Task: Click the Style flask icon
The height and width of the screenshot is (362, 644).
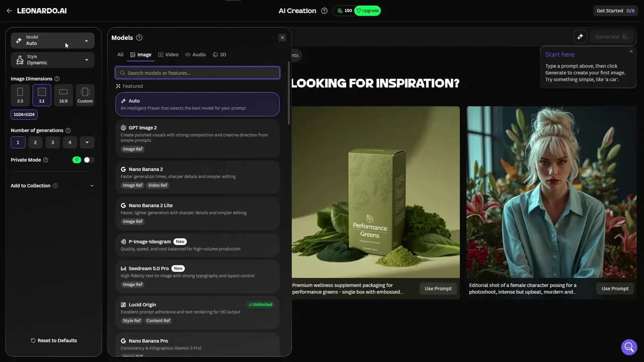Action: pyautogui.click(x=20, y=60)
